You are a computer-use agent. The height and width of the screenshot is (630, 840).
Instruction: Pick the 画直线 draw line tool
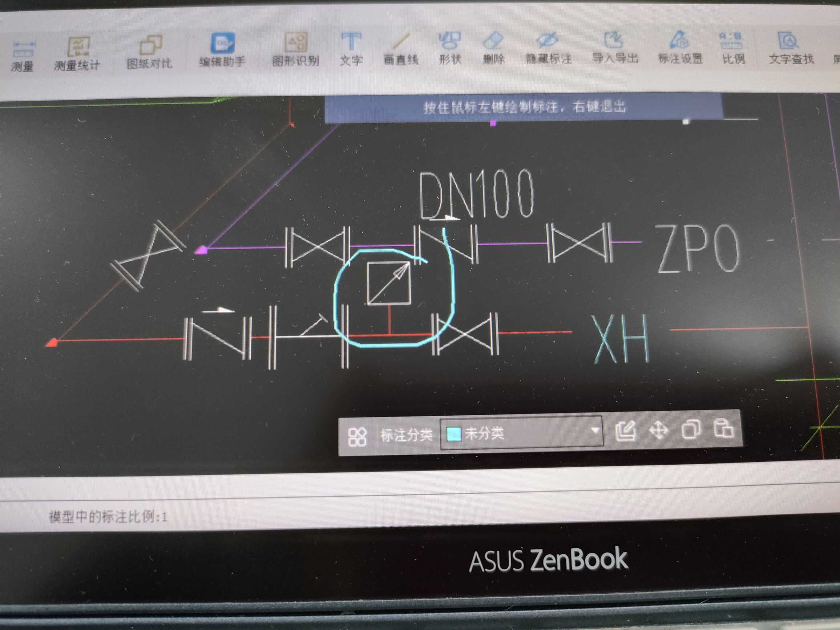(401, 48)
